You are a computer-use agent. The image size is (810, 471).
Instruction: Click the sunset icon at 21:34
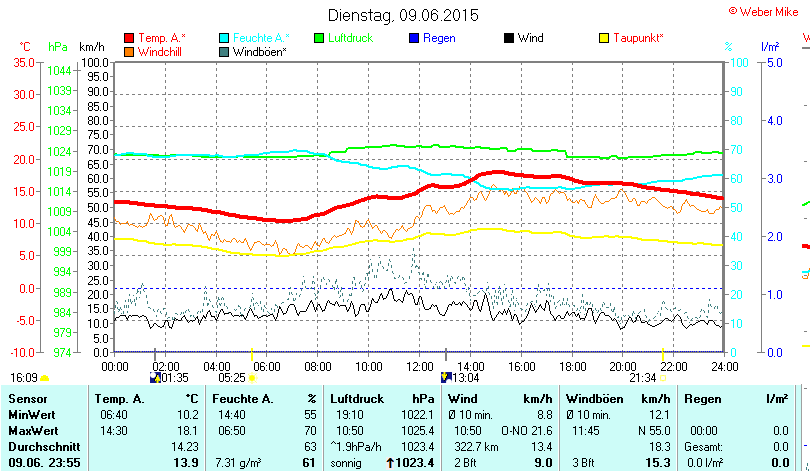663,378
